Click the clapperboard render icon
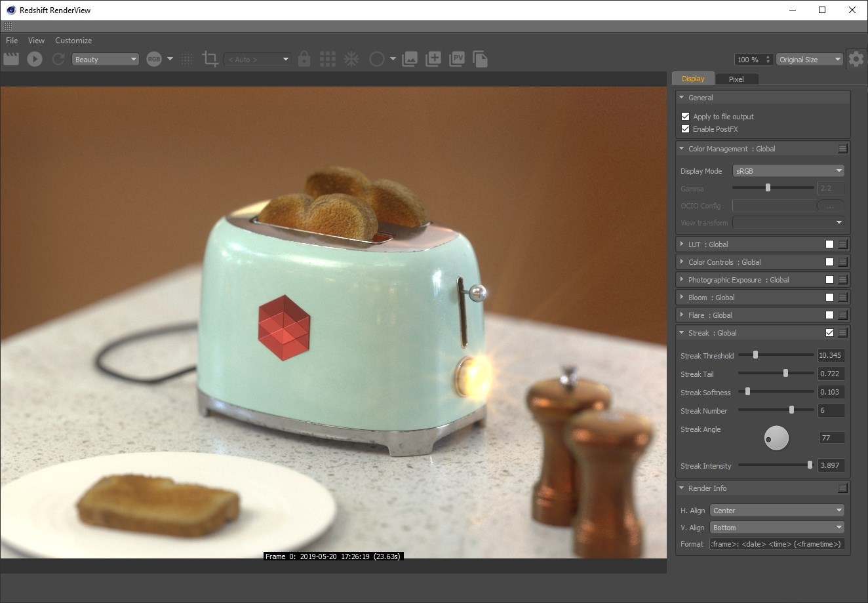The height and width of the screenshot is (603, 868). coord(11,59)
